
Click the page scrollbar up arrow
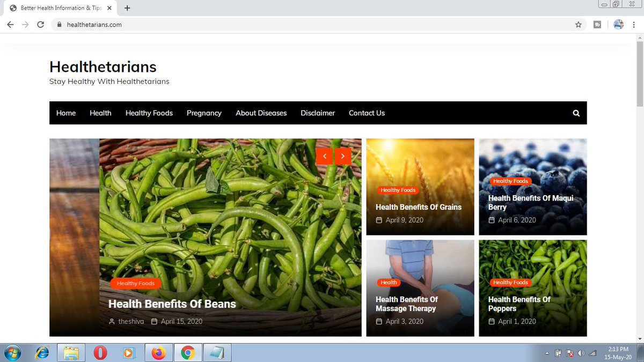pos(640,38)
